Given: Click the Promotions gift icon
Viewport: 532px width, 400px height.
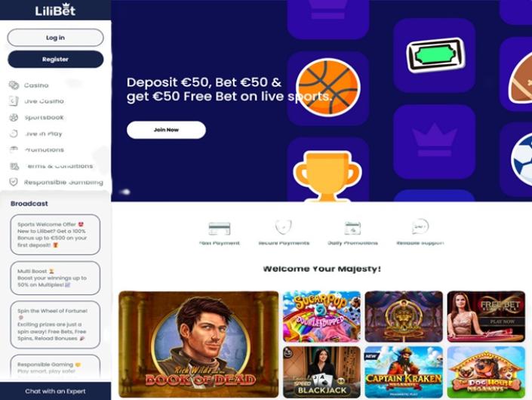Looking at the screenshot, I should (14, 149).
